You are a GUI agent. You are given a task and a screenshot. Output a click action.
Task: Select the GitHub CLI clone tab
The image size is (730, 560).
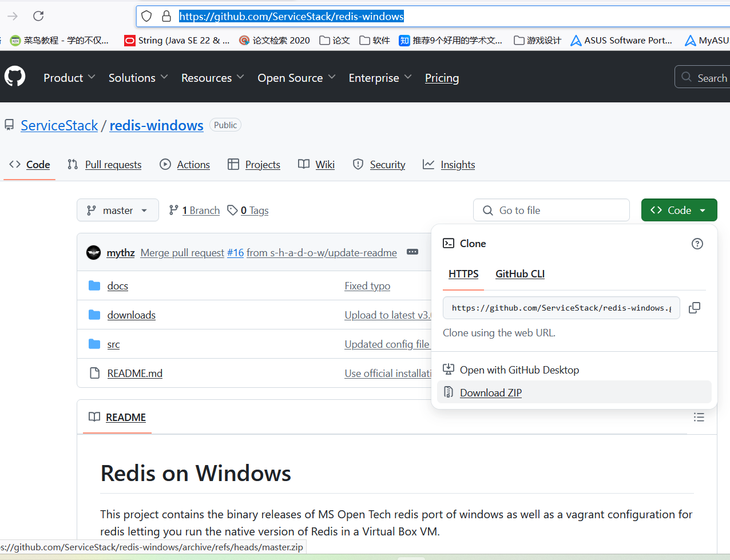tap(520, 274)
